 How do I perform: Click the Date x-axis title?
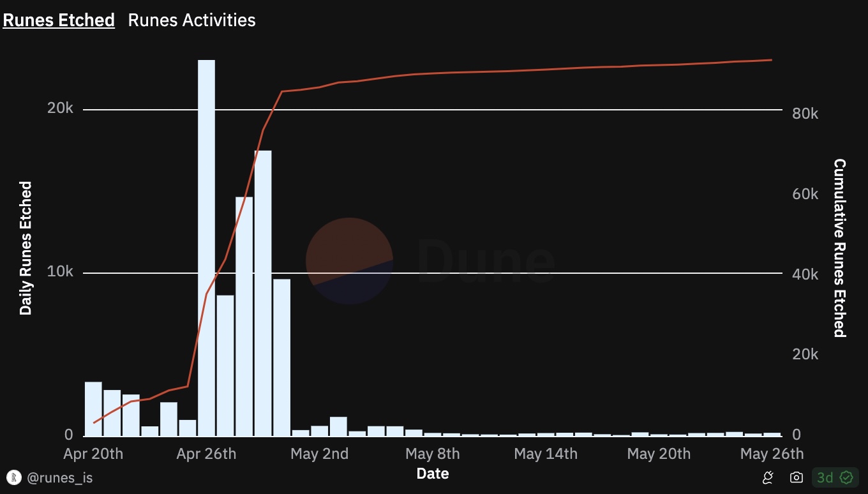433,474
